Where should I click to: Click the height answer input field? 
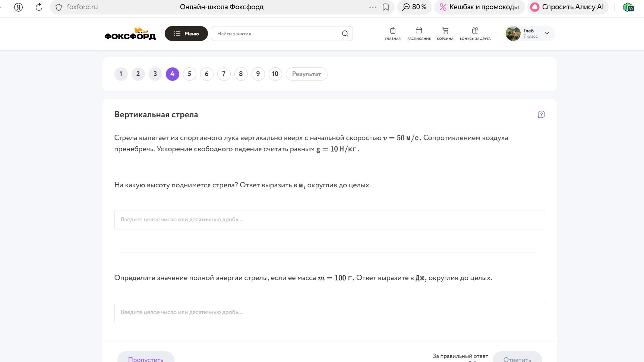pyautogui.click(x=329, y=219)
